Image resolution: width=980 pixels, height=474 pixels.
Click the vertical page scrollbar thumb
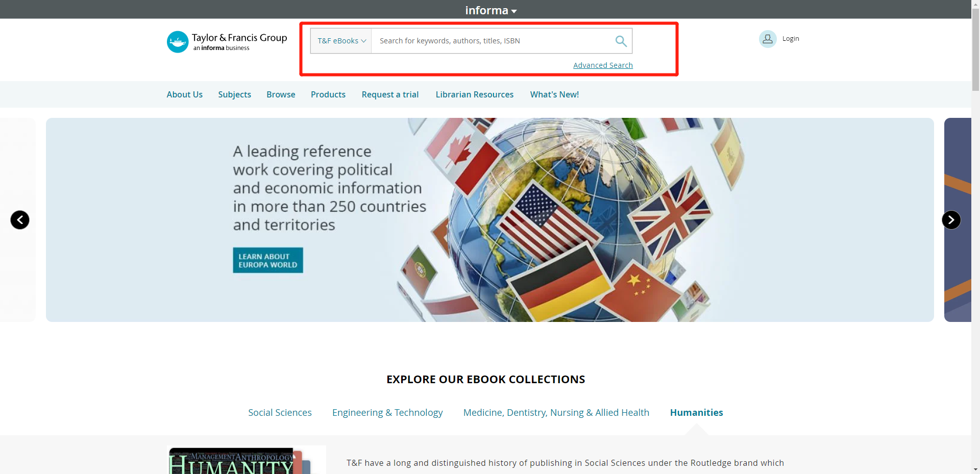(975, 50)
